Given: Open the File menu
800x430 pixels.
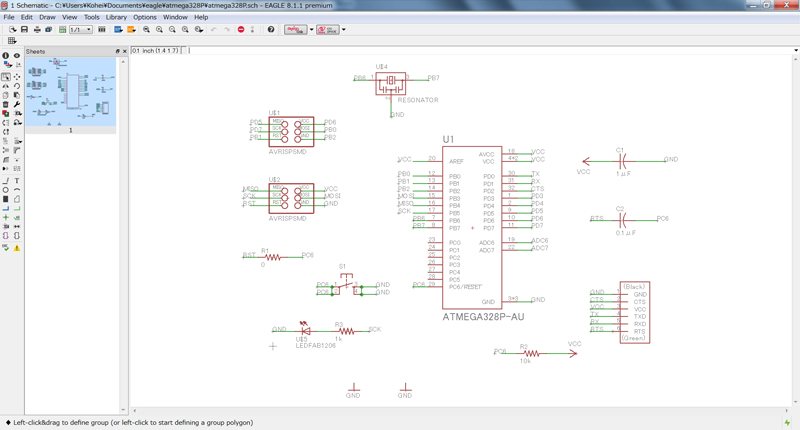Looking at the screenshot, I should click(9, 17).
